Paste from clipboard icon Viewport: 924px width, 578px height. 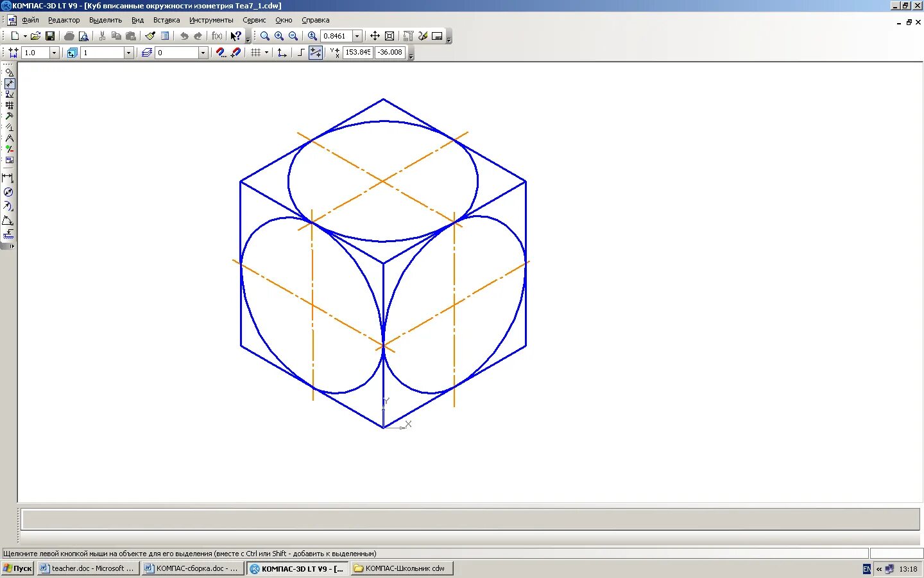tap(131, 36)
